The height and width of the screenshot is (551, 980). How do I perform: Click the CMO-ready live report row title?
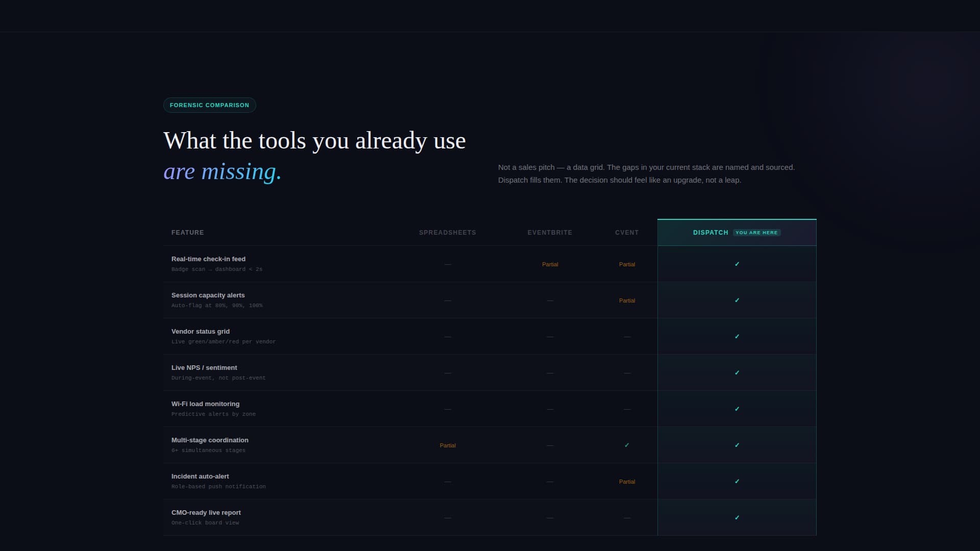coord(206,513)
